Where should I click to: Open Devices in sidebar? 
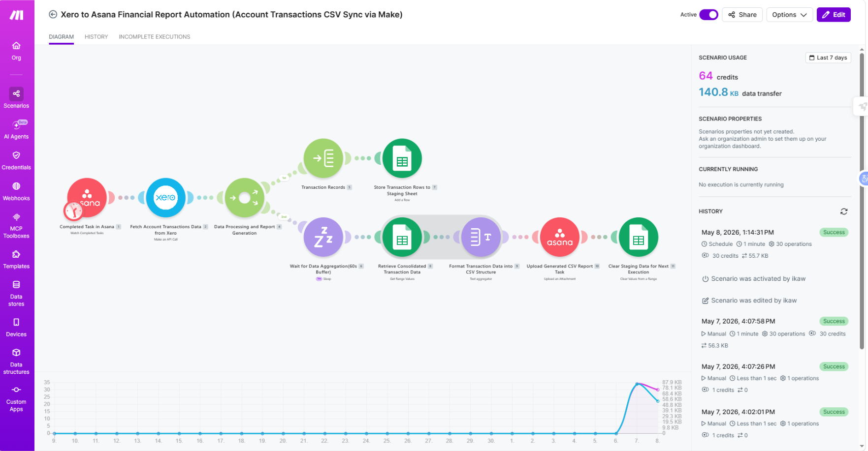[x=16, y=328]
